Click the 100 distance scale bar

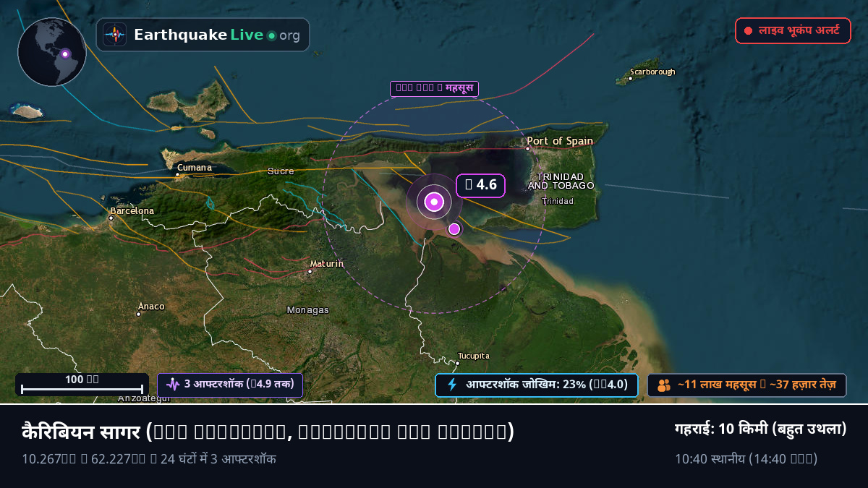(82, 385)
